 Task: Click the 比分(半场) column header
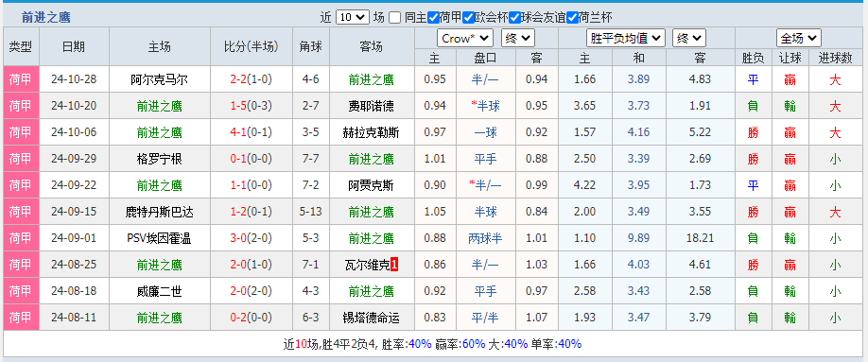(x=252, y=46)
